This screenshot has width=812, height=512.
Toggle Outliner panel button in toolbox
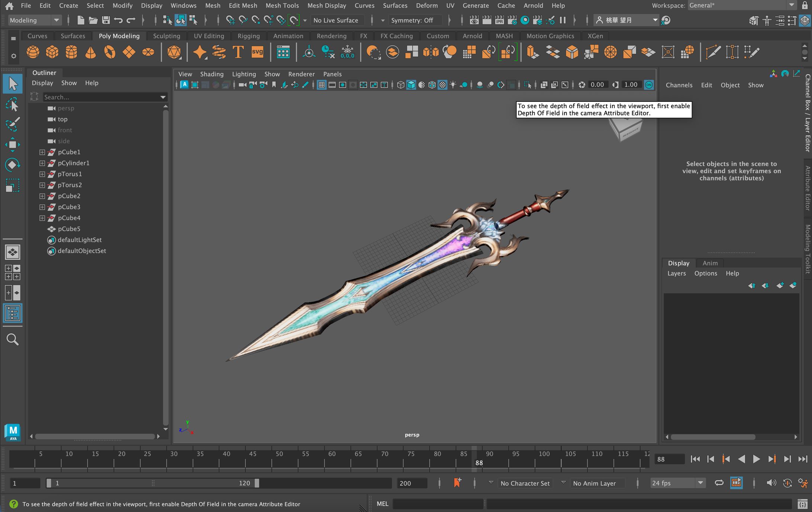[x=12, y=313]
